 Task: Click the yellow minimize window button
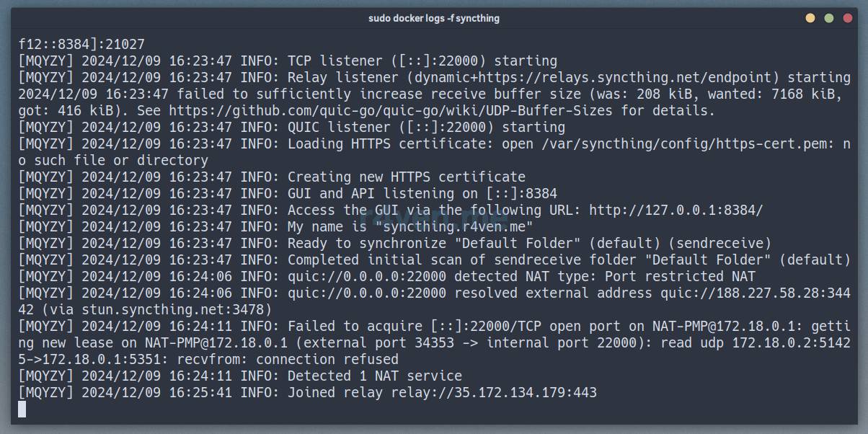[x=810, y=18]
